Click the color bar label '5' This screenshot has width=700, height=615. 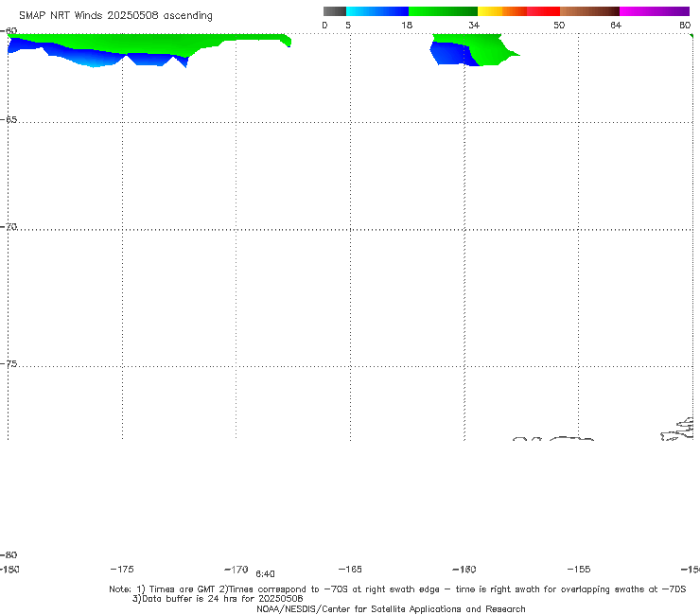point(348,25)
